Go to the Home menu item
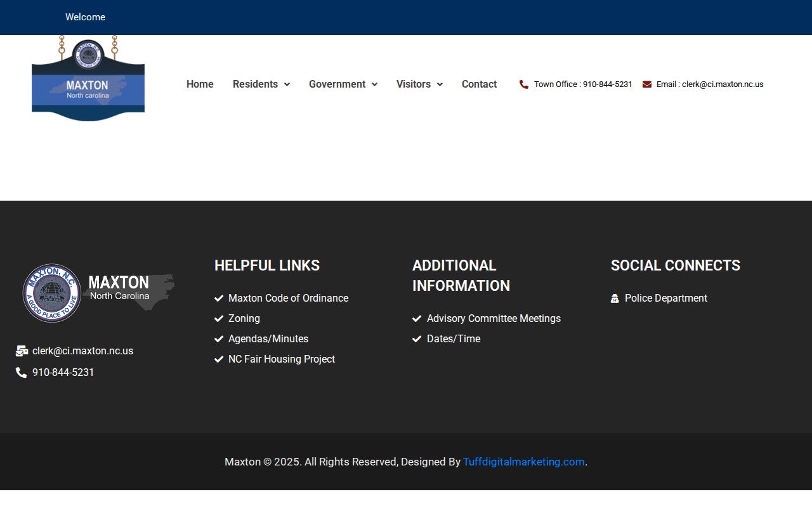This screenshot has width=812, height=508. click(x=200, y=84)
